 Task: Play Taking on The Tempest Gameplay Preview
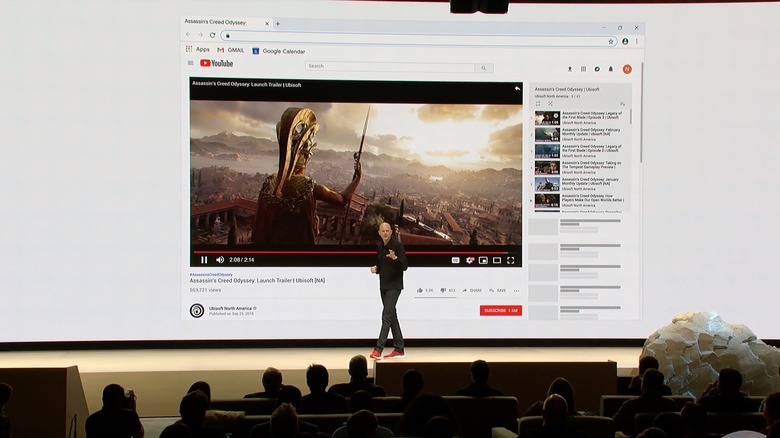point(580,167)
